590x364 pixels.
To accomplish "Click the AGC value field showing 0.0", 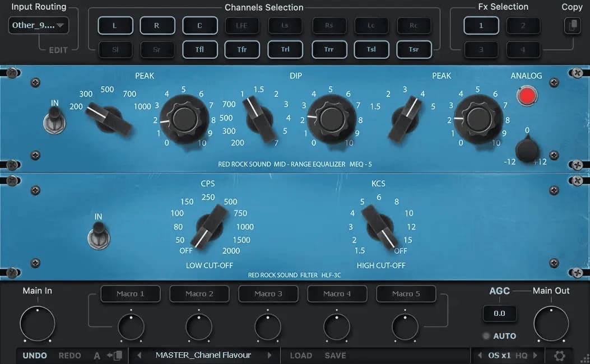I will click(x=499, y=314).
